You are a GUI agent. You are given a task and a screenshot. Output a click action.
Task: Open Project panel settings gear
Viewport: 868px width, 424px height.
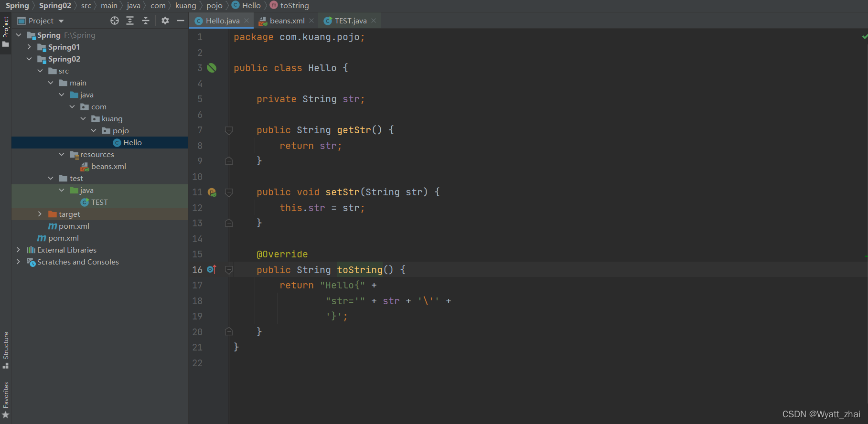pyautogui.click(x=165, y=21)
